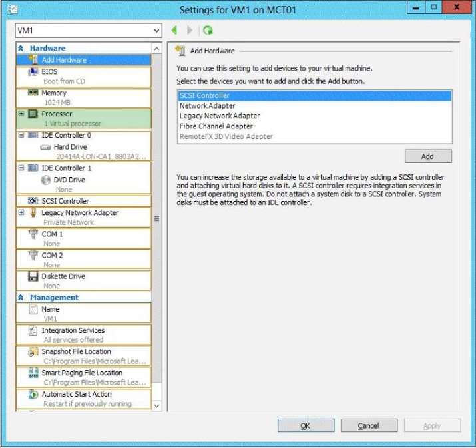
Task: Select the Add Hardware tree item
Action: tap(83, 59)
